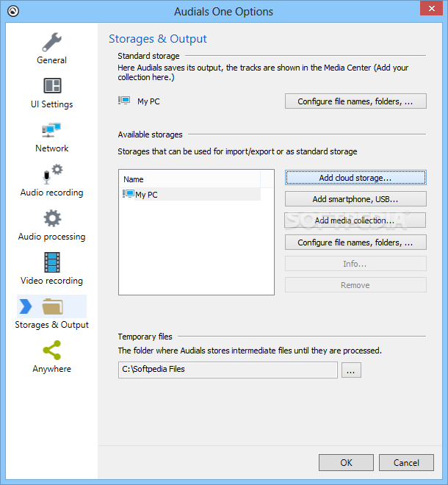Click My PC icon under Standard storage

[x=124, y=101]
